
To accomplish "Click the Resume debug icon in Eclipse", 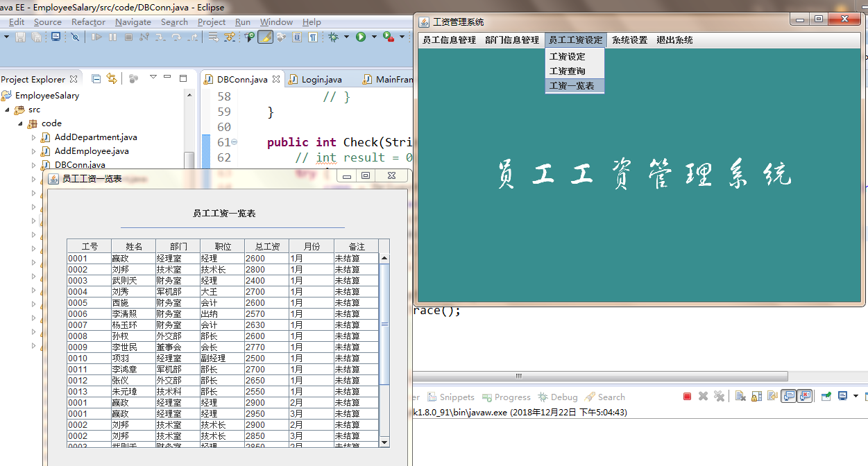I will 96,37.
